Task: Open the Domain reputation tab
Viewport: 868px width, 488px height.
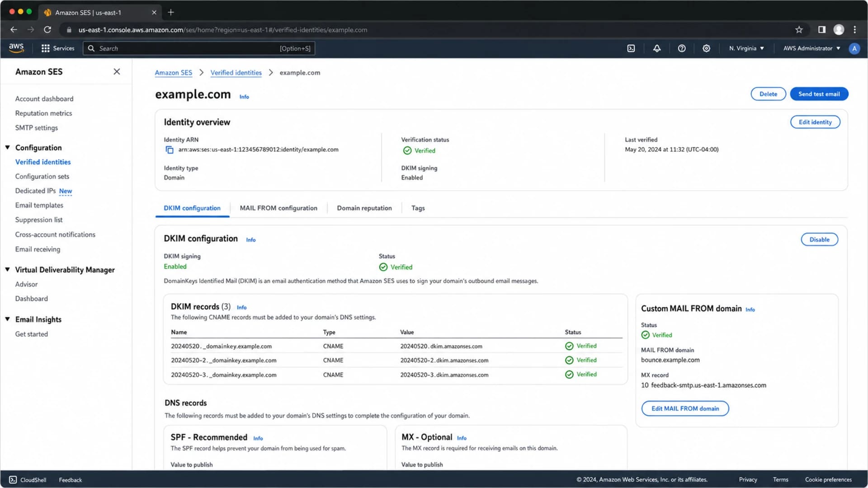Action: [364, 208]
